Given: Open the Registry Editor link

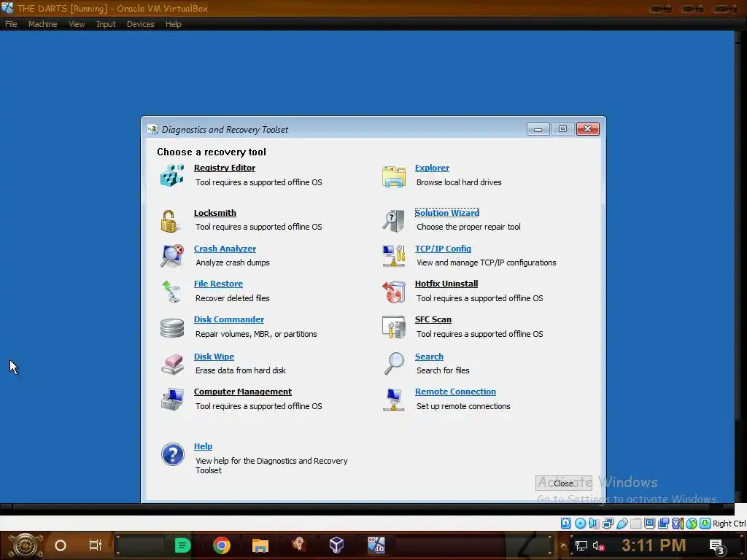Looking at the screenshot, I should [225, 168].
